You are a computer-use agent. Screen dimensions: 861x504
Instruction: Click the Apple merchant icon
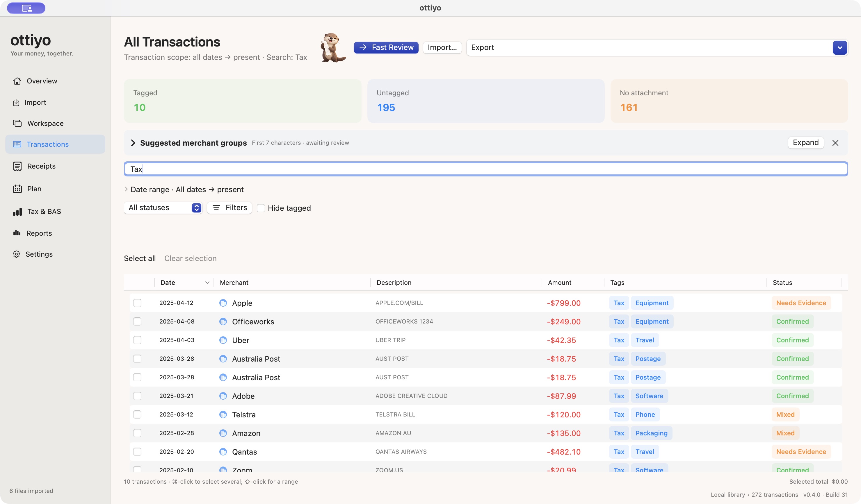(223, 303)
